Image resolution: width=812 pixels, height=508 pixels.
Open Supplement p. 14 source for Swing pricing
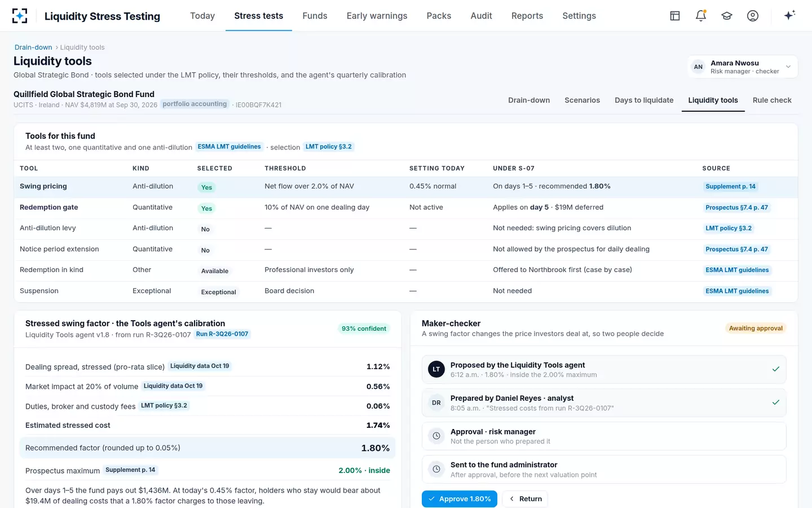click(730, 186)
